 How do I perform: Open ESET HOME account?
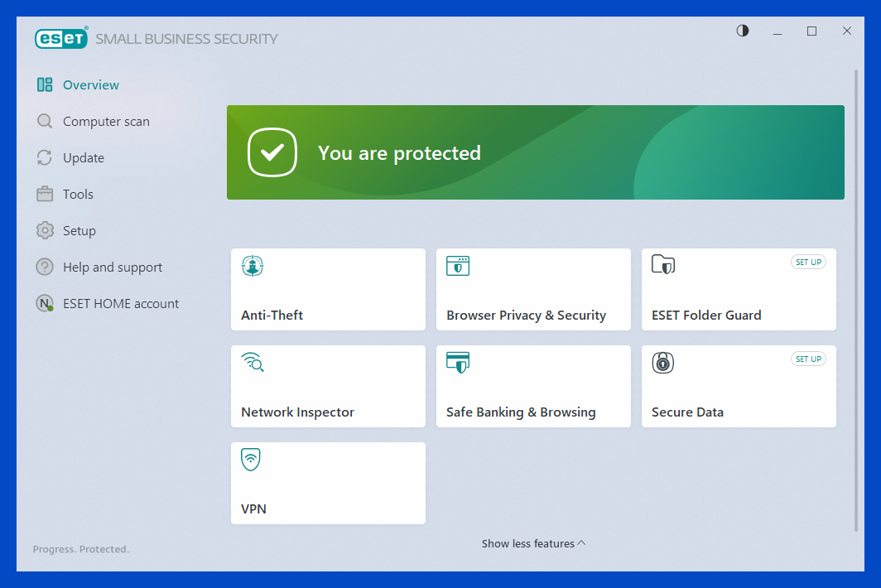[121, 304]
